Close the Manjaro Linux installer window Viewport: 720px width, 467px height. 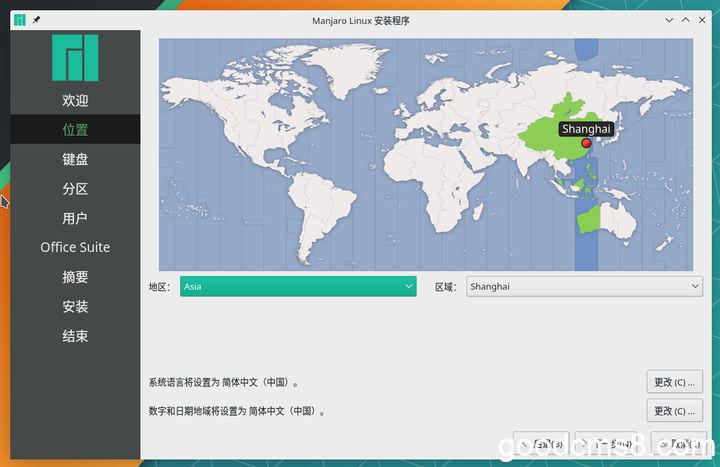[702, 20]
